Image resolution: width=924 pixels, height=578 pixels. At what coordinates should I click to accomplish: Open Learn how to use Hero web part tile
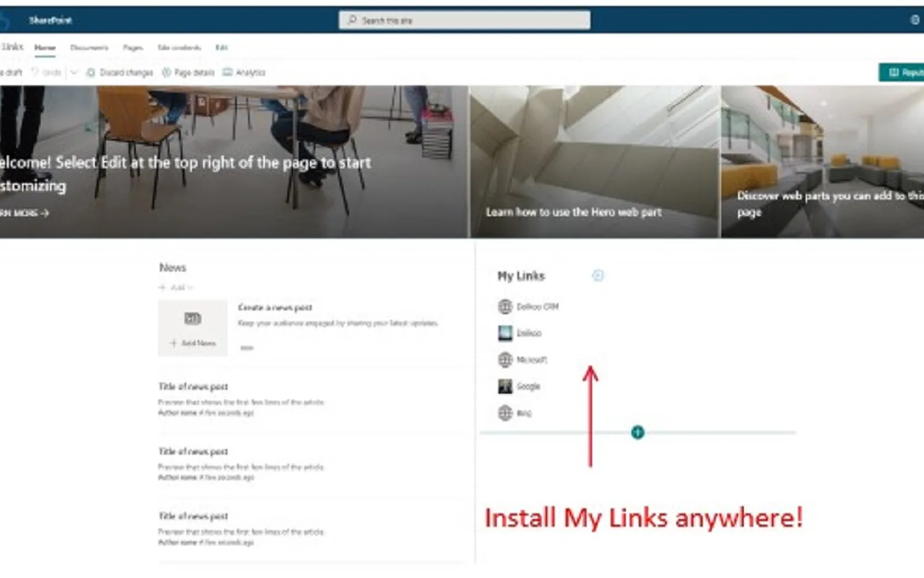pos(595,162)
